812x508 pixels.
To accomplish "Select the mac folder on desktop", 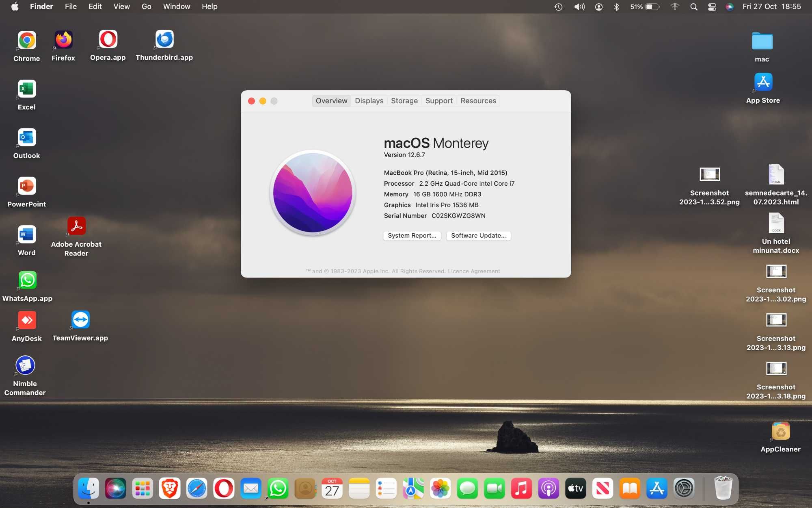I will [x=762, y=41].
